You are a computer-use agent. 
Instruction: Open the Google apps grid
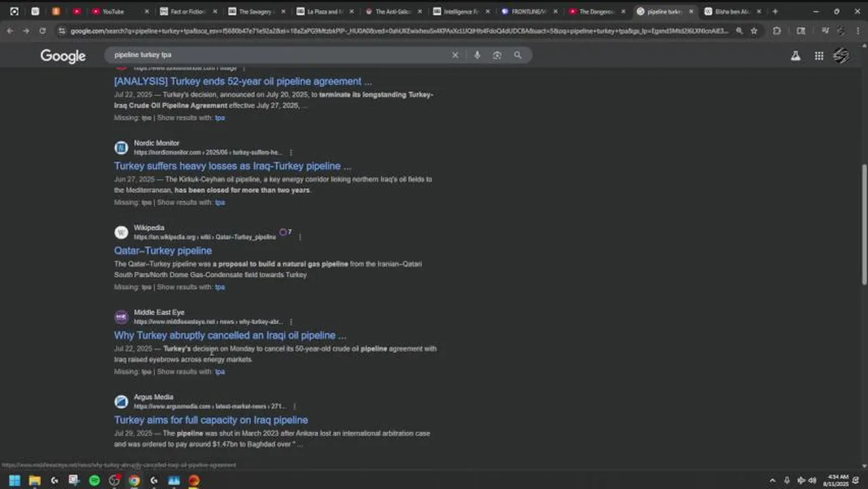pos(819,56)
